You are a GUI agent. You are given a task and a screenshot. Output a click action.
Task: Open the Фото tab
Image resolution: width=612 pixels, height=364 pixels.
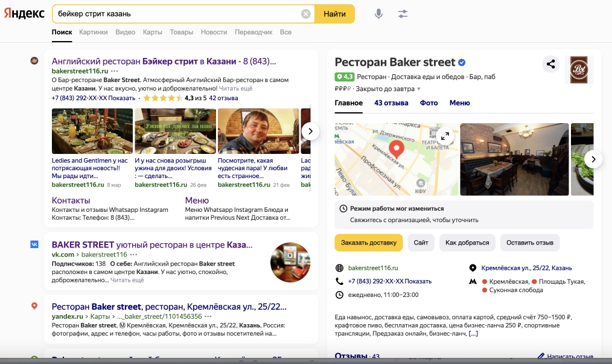[x=429, y=103]
